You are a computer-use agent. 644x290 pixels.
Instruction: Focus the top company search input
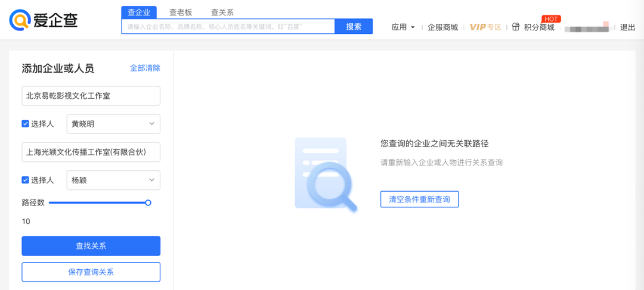point(228,26)
